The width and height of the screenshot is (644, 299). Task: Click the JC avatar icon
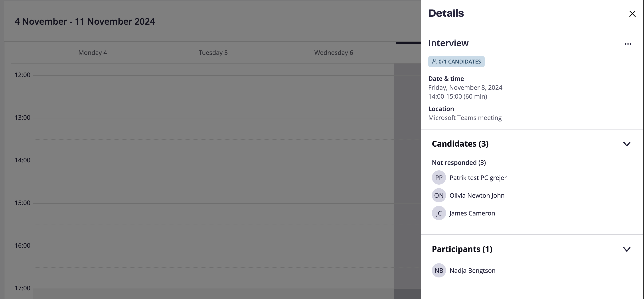[x=439, y=213]
